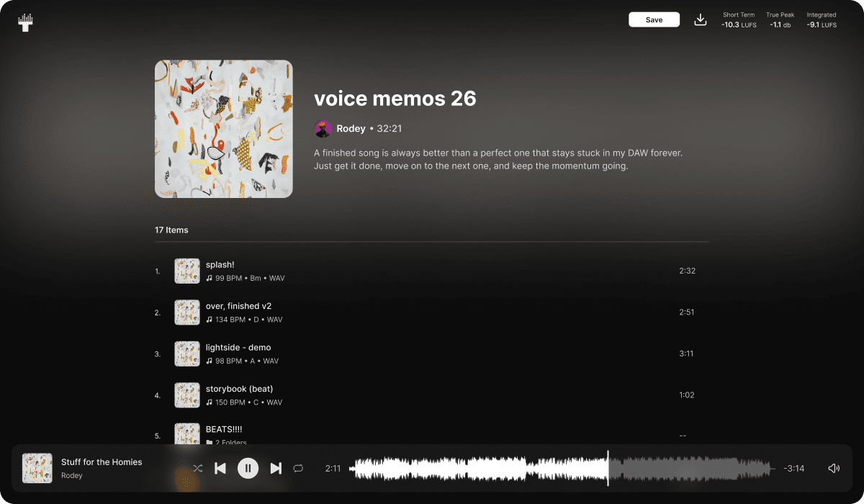Image resolution: width=864 pixels, height=504 pixels.
Task: Click the thumbnail of 'storybook (beat)'
Action: (x=187, y=395)
